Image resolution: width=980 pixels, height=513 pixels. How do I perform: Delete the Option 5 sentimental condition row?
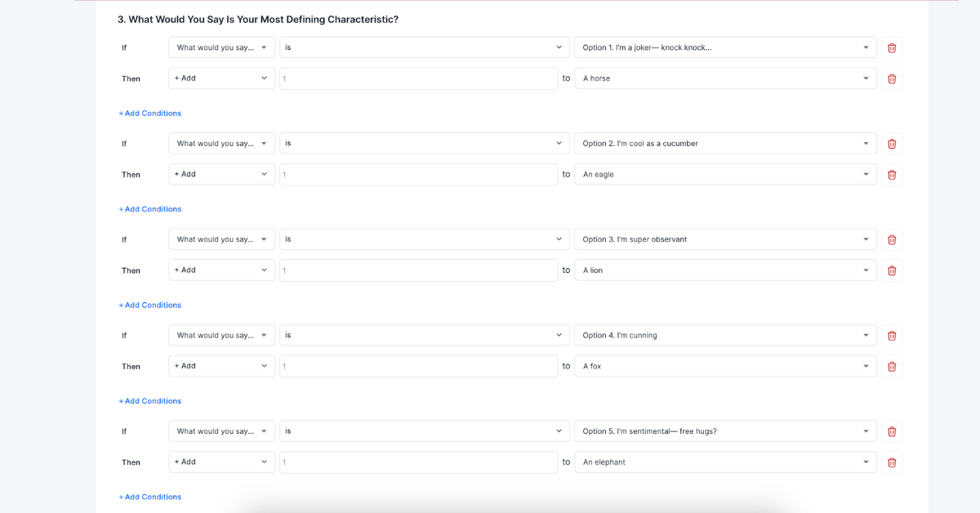(892, 431)
